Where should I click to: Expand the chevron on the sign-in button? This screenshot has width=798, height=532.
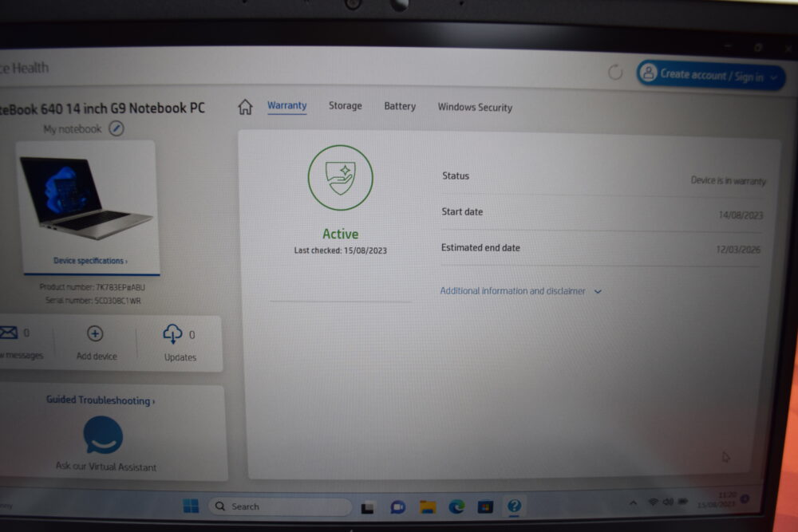(773, 78)
